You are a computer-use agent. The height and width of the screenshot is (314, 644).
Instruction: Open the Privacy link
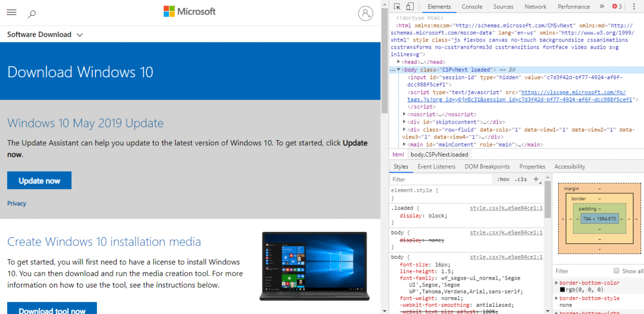pos(17,203)
